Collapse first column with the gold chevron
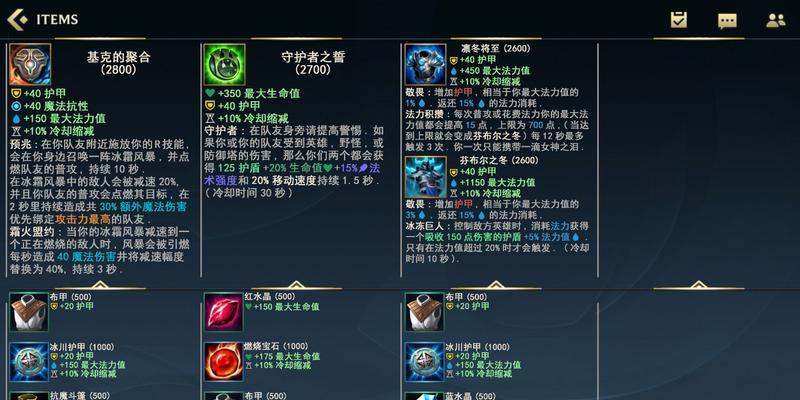 pyautogui.click(x=100, y=285)
